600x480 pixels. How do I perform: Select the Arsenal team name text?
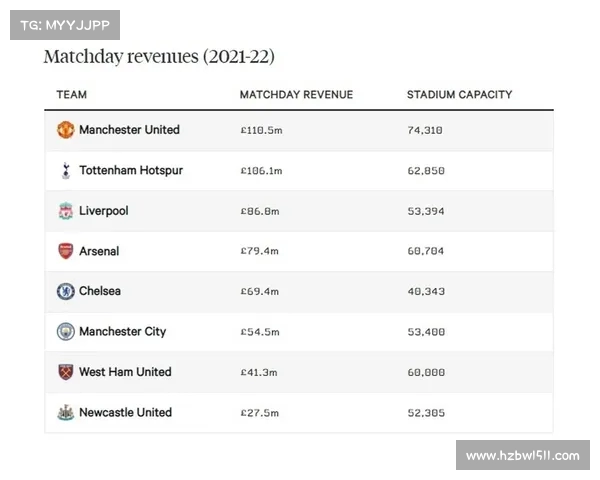(x=99, y=251)
